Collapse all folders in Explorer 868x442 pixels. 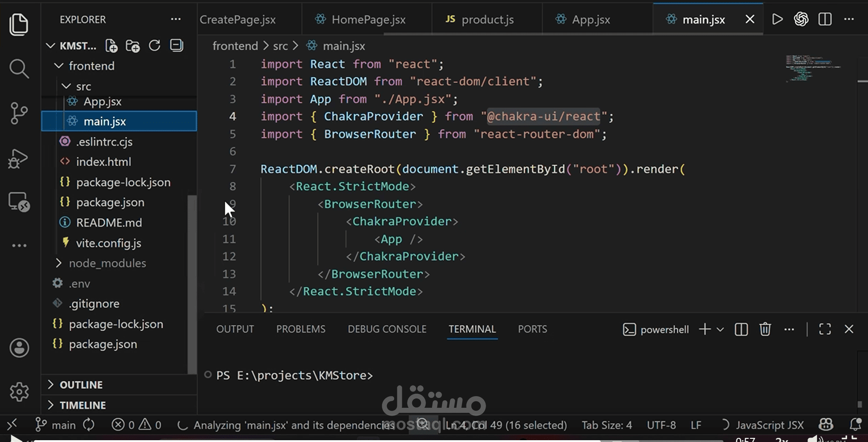[176, 45]
